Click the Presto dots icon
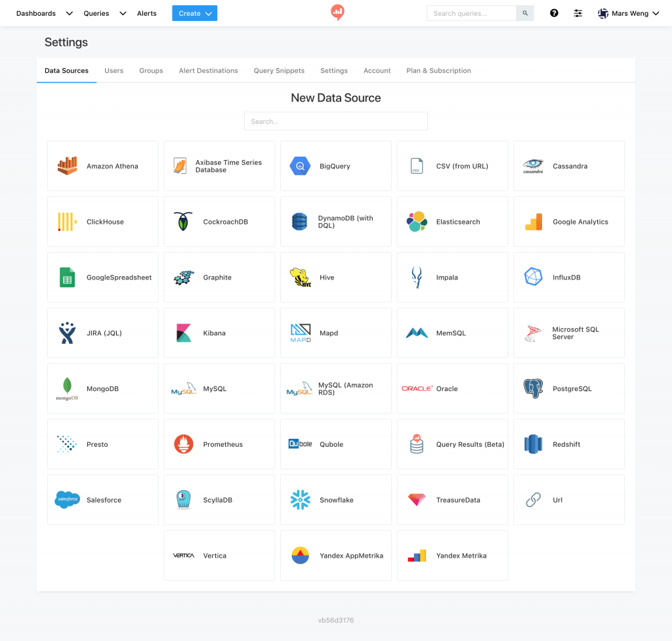 68,444
